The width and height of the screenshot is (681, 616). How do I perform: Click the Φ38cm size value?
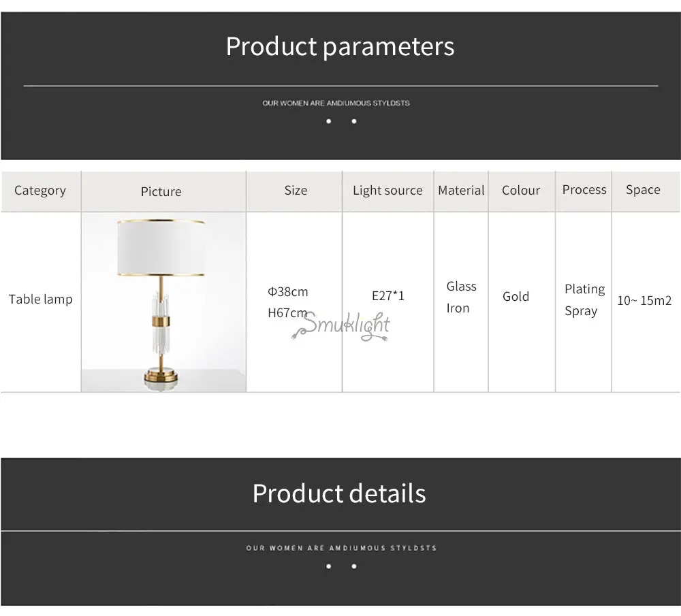[288, 292]
